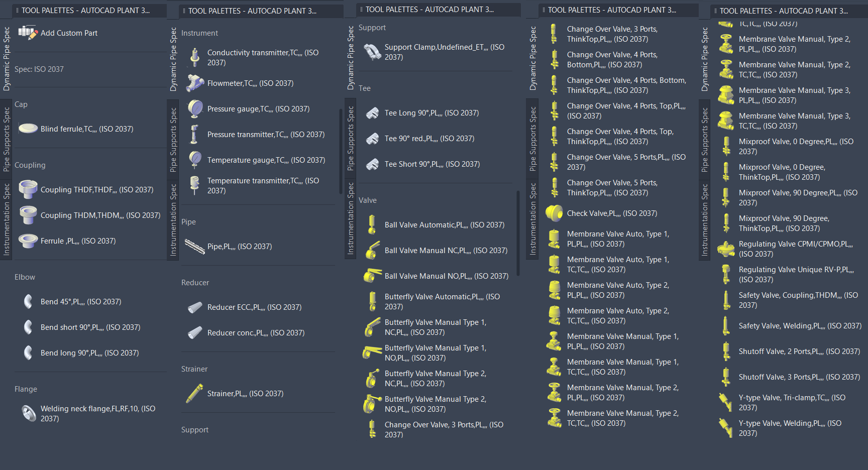Choose the Y-type Valve Tri-clamp icon
This screenshot has height=470, width=868.
(726, 402)
